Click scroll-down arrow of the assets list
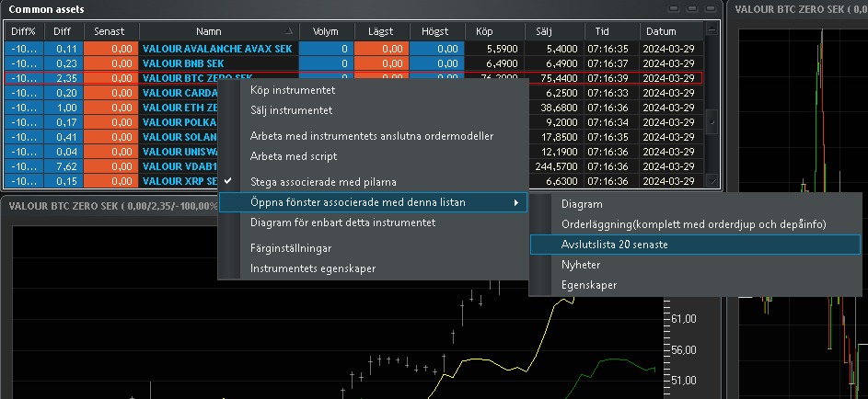The height and width of the screenshot is (399, 868). [x=712, y=181]
